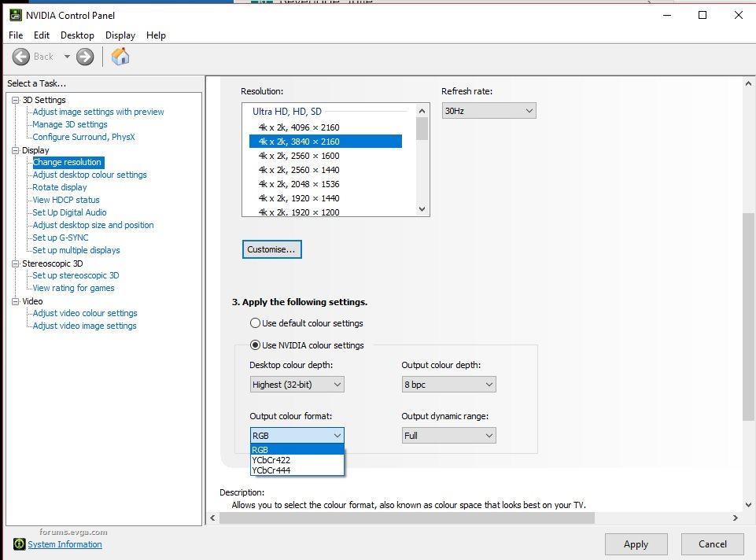The height and width of the screenshot is (560, 756).
Task: Click main panel vertical scroll up arrow
Action: pos(748,83)
